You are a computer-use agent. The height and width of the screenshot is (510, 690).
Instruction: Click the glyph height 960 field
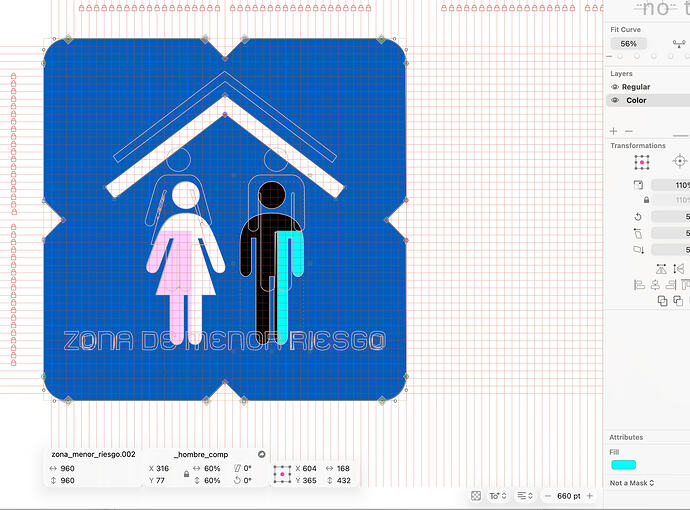(x=67, y=481)
